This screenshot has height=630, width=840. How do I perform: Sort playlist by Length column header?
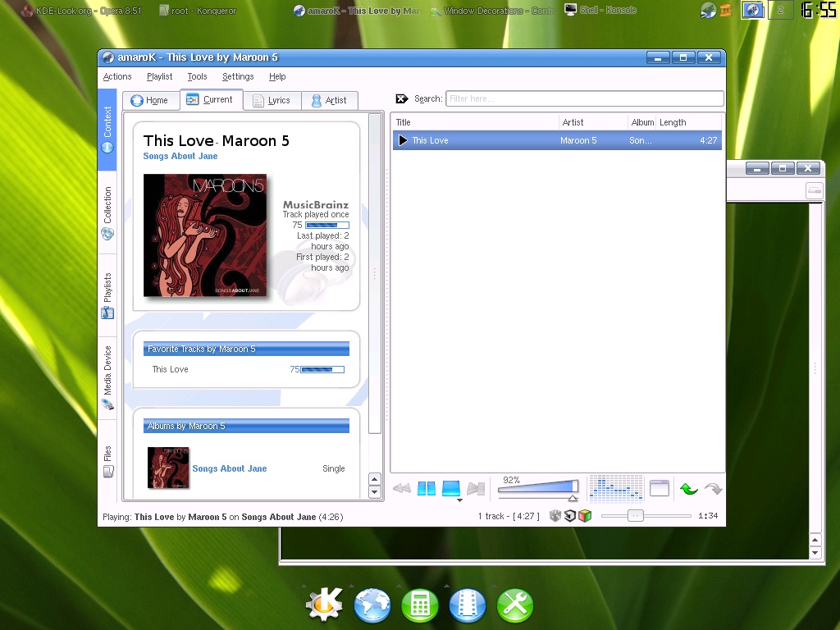(689, 122)
